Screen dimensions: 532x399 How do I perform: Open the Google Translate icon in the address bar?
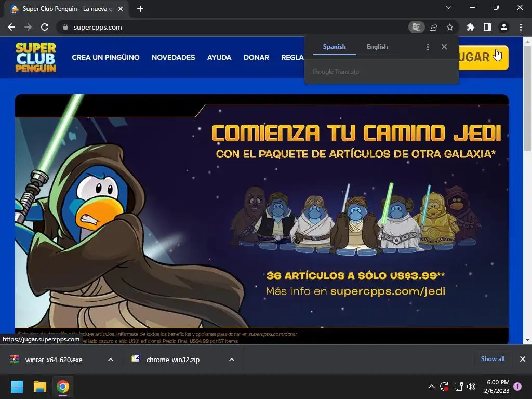click(416, 27)
